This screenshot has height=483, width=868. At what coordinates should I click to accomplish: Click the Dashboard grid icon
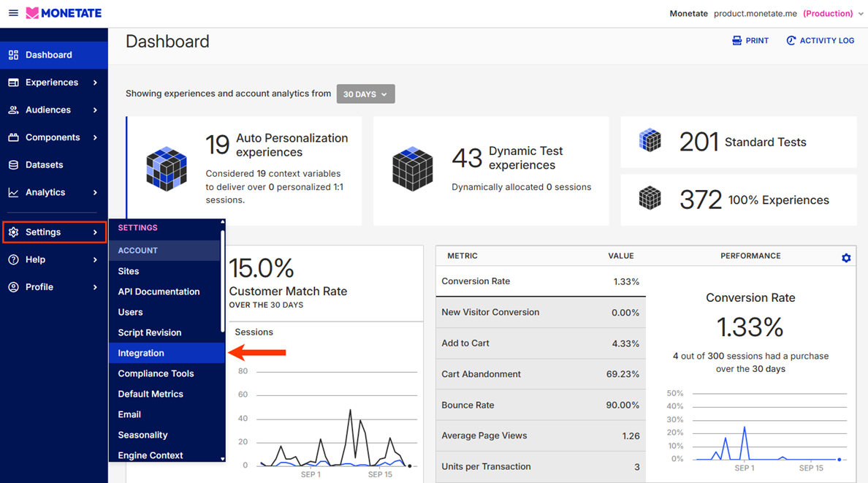pos(13,55)
